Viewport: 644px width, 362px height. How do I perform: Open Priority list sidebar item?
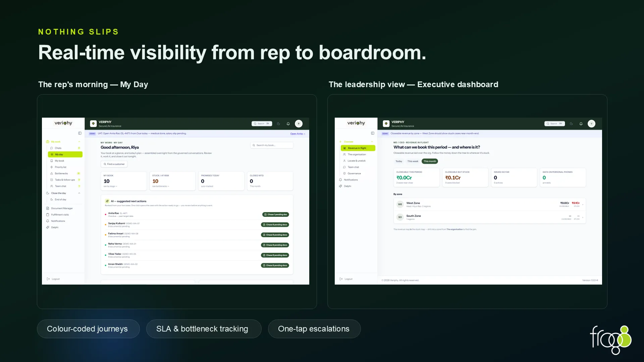click(65, 167)
